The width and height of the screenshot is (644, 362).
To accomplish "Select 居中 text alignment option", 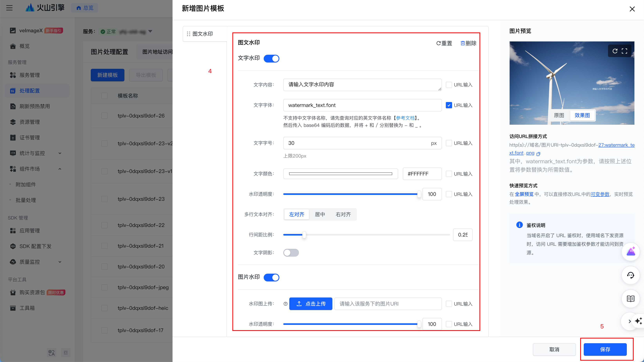I will click(x=320, y=214).
